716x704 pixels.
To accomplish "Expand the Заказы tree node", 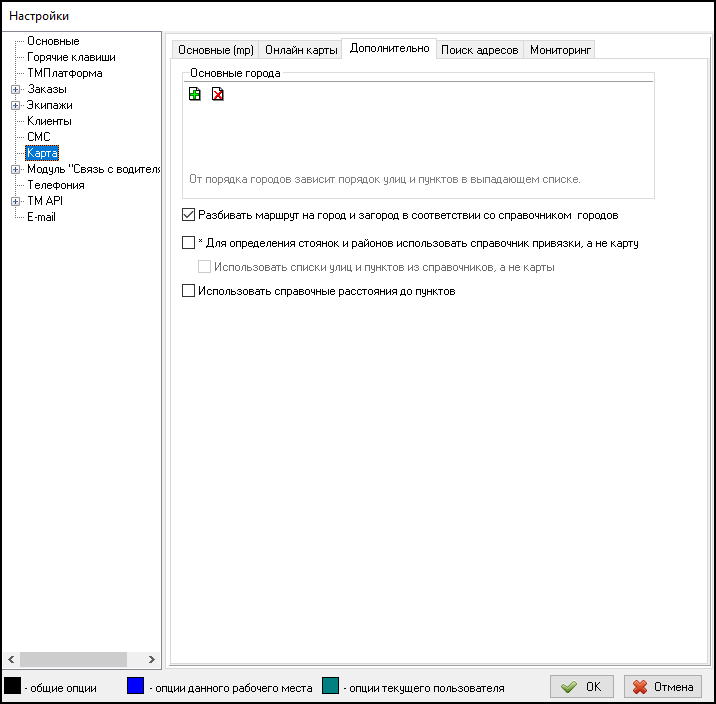I will tap(15, 89).
